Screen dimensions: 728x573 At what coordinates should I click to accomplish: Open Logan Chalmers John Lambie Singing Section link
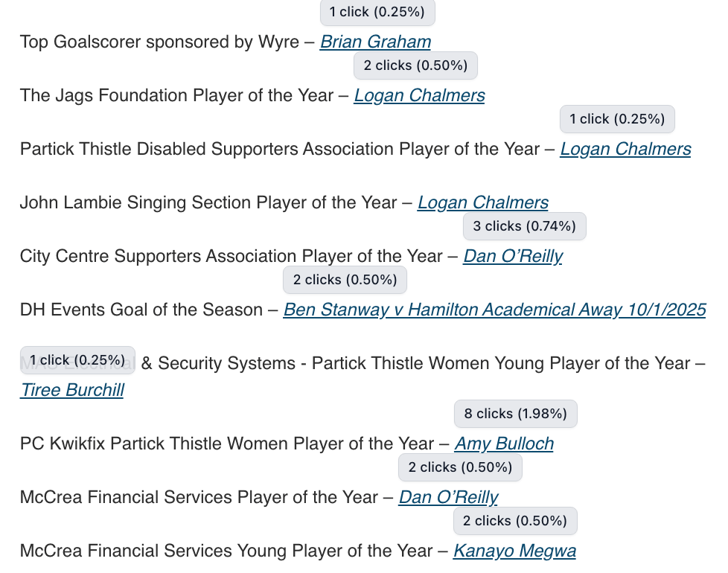483,202
